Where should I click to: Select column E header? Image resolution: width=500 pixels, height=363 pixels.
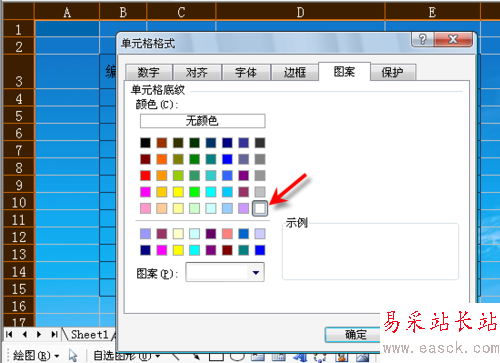coord(432,13)
